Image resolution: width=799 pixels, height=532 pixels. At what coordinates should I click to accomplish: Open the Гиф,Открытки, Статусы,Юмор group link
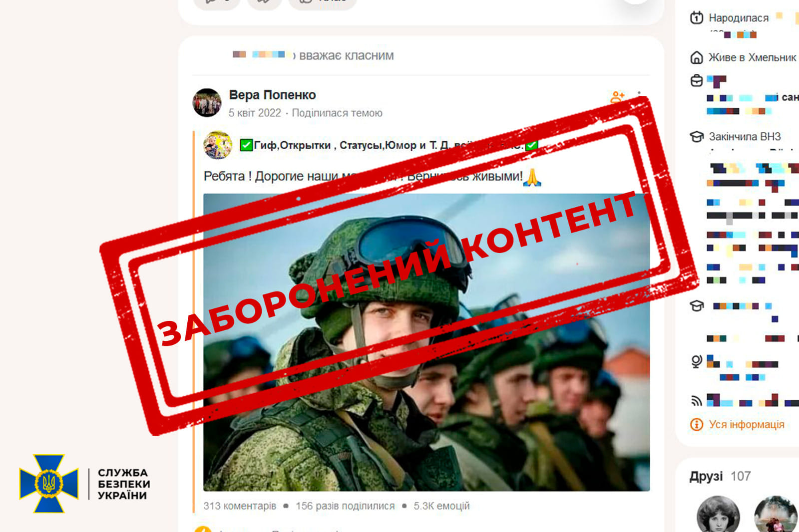390,145
